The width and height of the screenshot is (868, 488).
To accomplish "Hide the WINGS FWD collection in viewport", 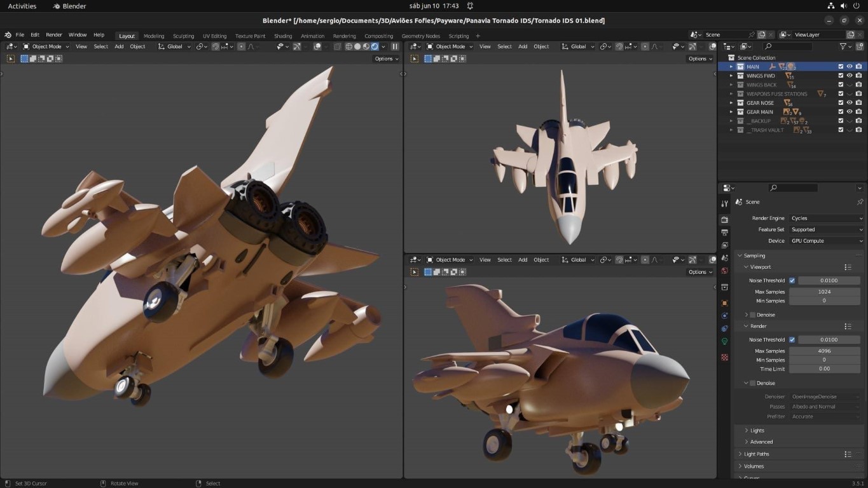I will tap(850, 76).
